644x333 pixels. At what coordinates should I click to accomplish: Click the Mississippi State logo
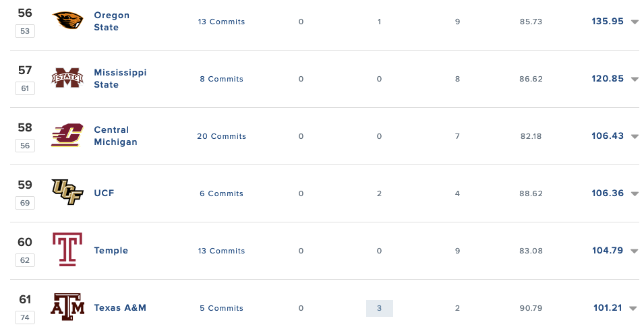67,79
